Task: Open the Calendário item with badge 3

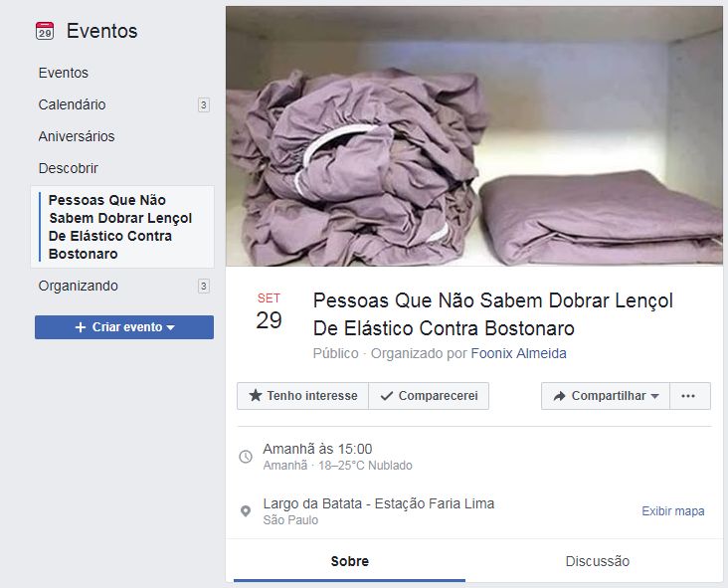Action: pos(123,104)
